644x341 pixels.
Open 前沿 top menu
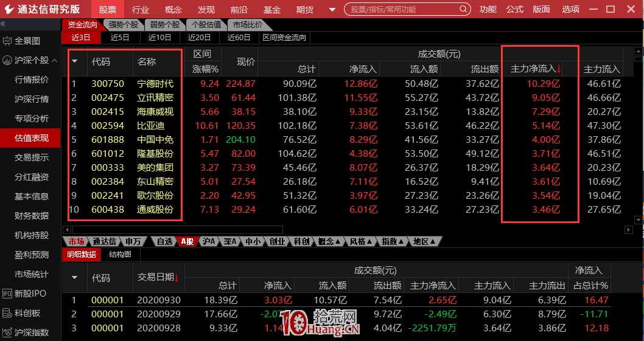[239, 10]
